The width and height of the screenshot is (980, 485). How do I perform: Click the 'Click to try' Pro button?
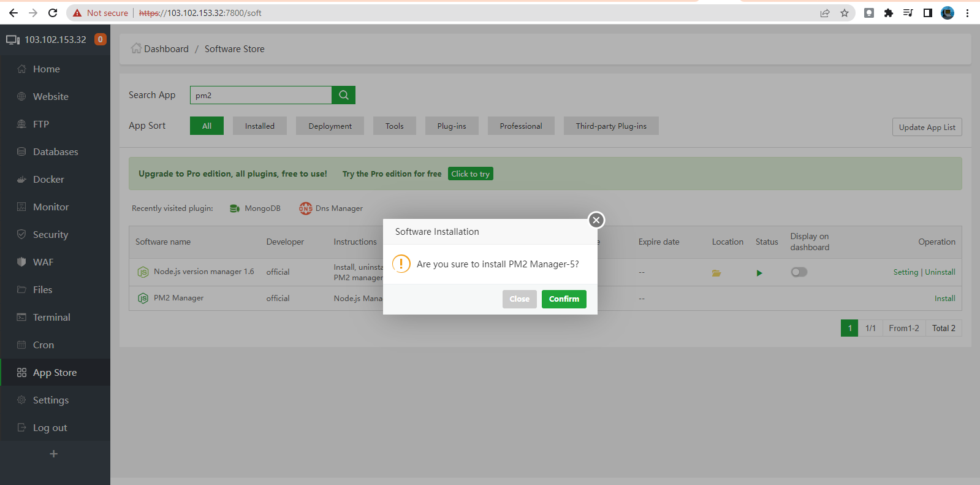coord(470,174)
